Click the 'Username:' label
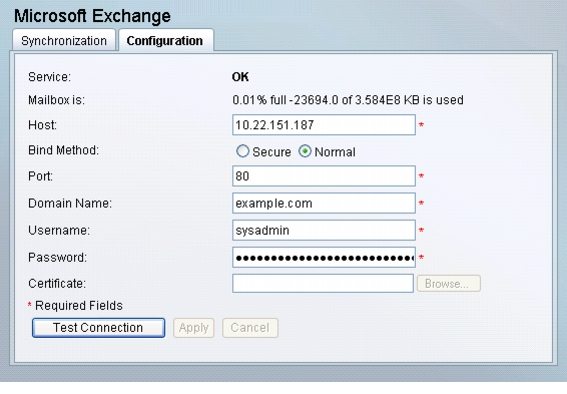This screenshot has width=567, height=394. coord(59,230)
